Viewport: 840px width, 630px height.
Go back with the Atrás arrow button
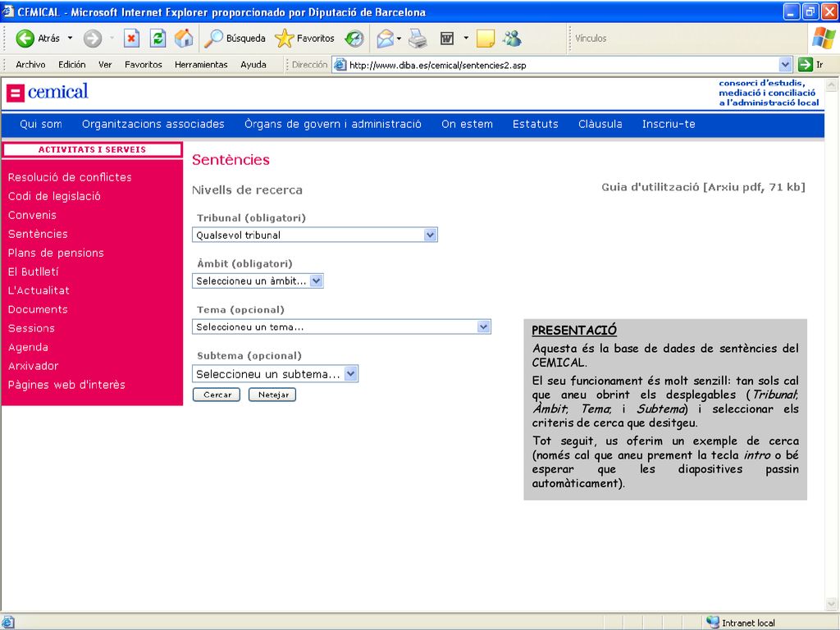(38, 38)
